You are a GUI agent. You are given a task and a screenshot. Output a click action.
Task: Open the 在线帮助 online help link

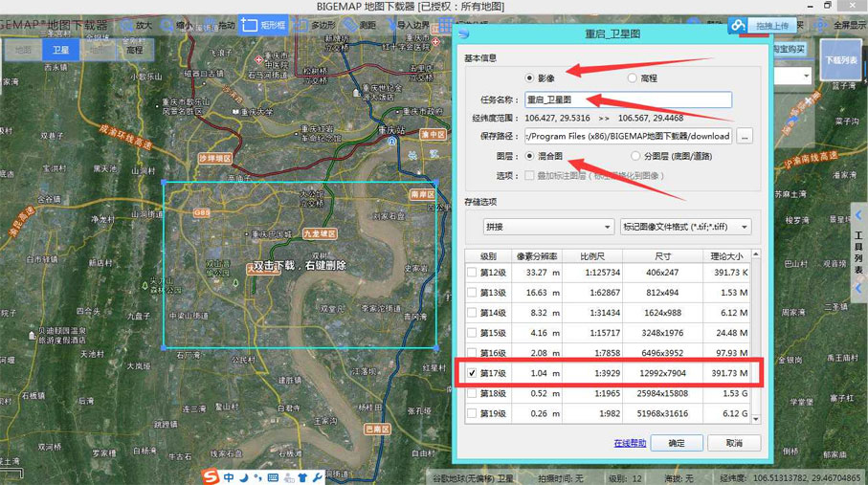[x=630, y=443]
